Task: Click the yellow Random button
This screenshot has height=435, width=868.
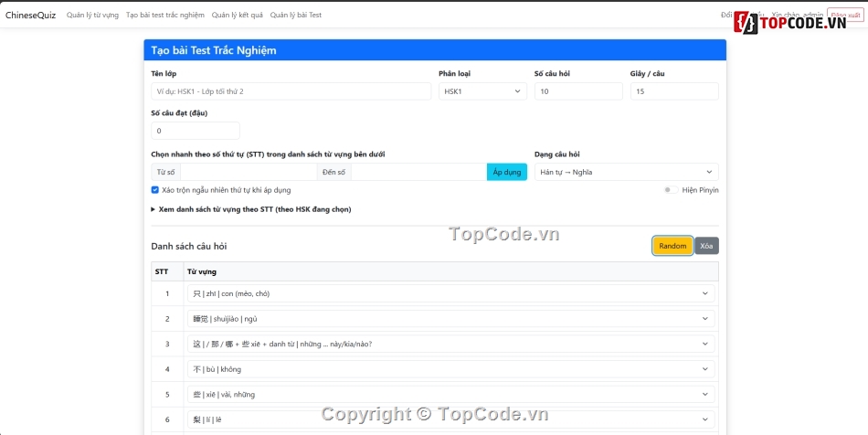Action: (672, 246)
